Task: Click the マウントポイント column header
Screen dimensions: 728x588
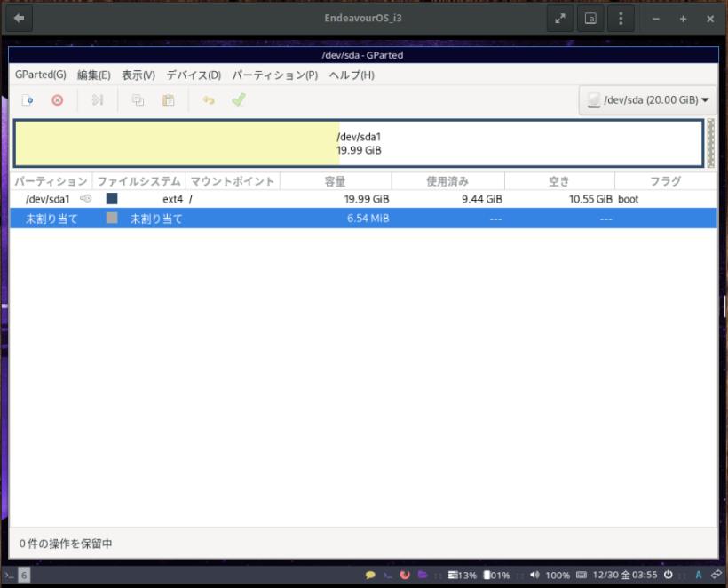Action: pos(233,181)
